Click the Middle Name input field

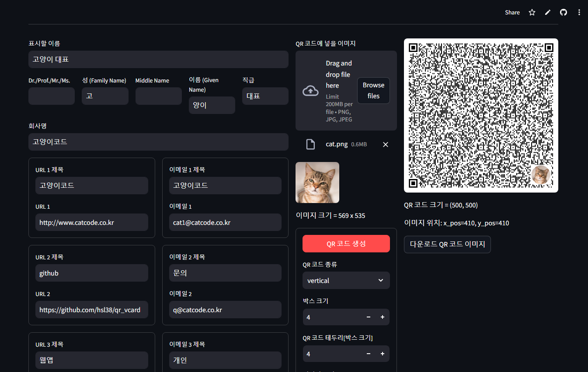pos(159,96)
